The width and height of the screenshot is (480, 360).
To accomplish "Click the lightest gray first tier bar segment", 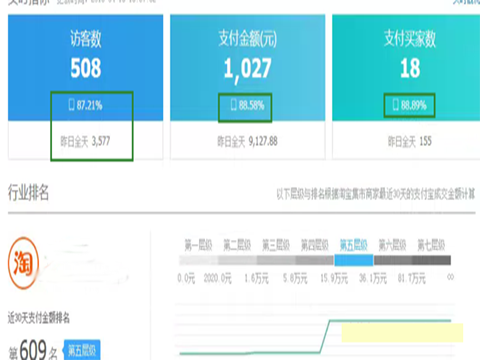I will [x=198, y=260].
